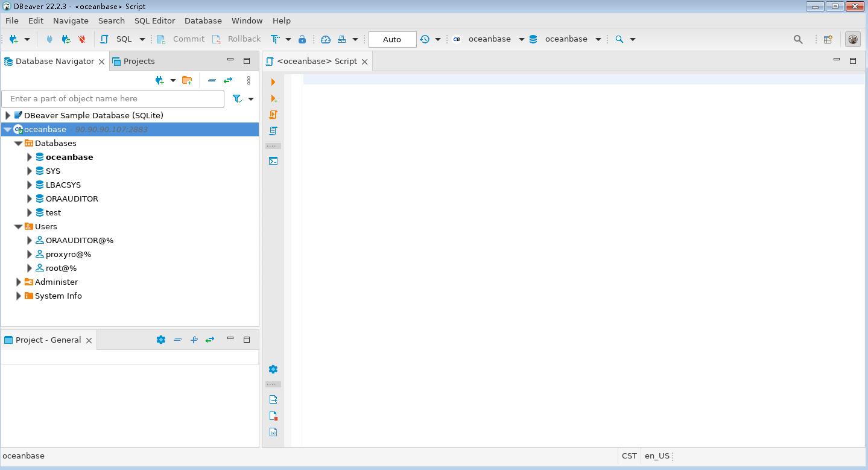Execute SQL in new tab icon
This screenshot has height=470, width=868.
click(273, 98)
